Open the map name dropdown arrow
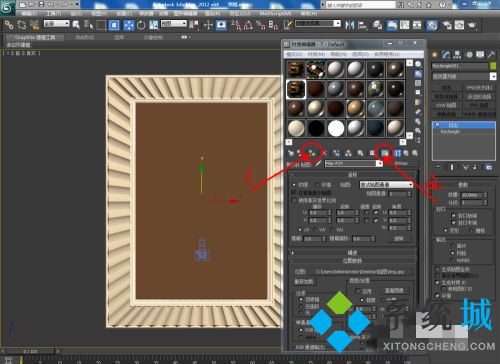Image resolution: width=500 pixels, height=364 pixels. point(379,163)
